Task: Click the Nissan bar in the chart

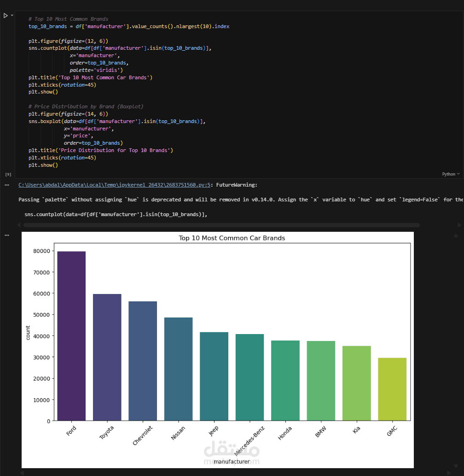Action: point(178,369)
